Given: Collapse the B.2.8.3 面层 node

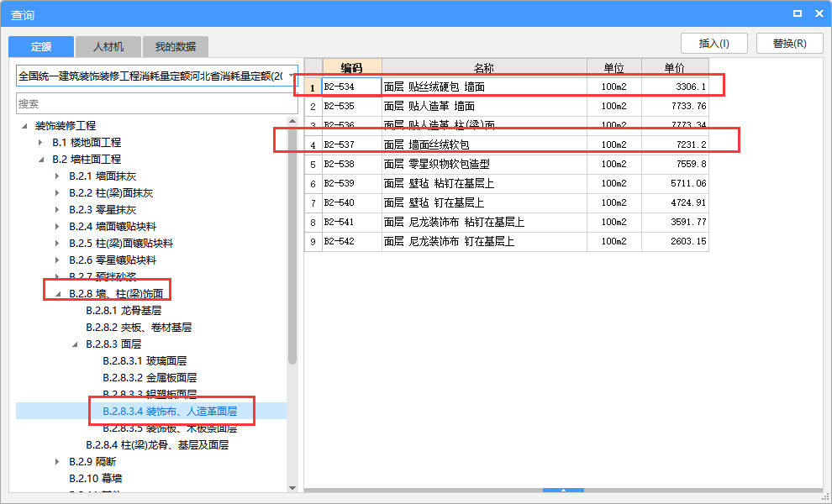Looking at the screenshot, I should point(75,344).
